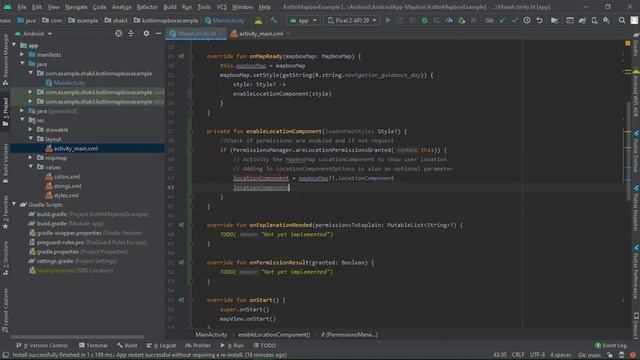Open the Event Log
This screenshot has height=360, width=640.
point(611,346)
